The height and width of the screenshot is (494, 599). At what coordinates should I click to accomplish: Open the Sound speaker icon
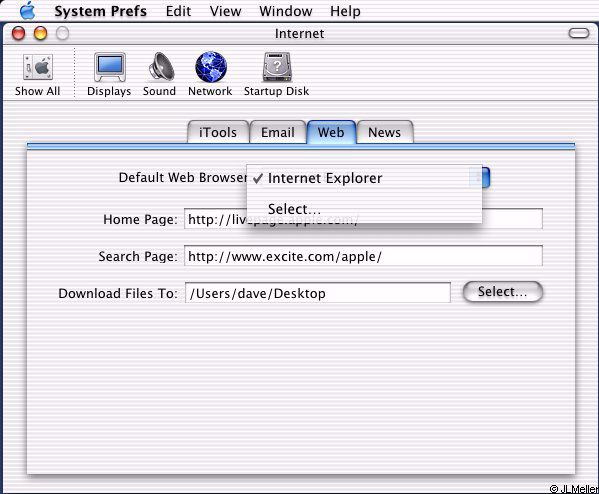point(161,67)
